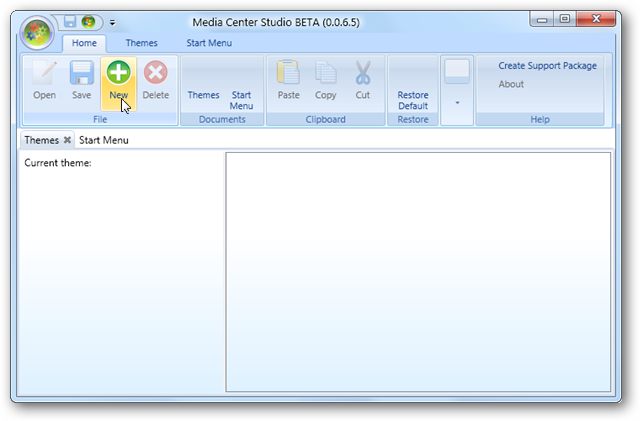Select the Start Menu document tab
Viewport: 640px width, 421px height.
(104, 140)
